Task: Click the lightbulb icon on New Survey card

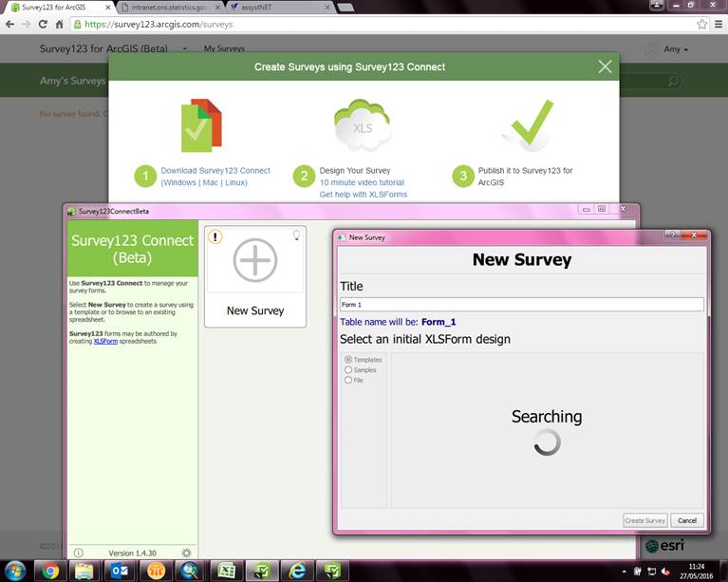Action: [296, 235]
